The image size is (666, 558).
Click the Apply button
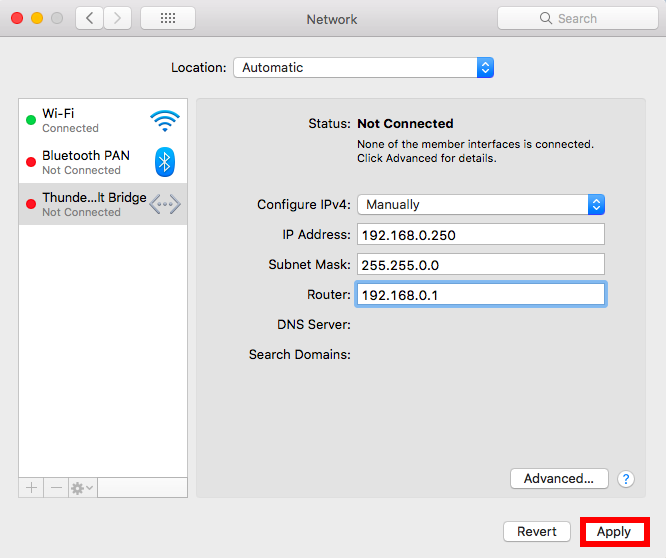coord(614,532)
